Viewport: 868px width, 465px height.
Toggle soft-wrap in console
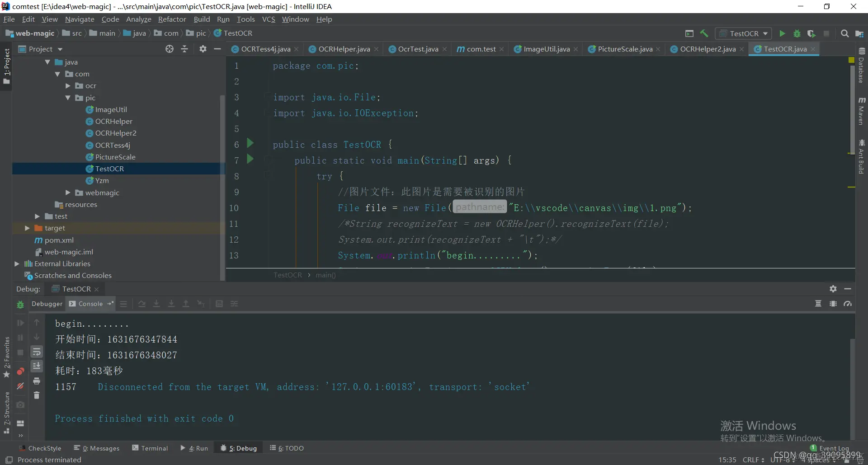point(37,352)
